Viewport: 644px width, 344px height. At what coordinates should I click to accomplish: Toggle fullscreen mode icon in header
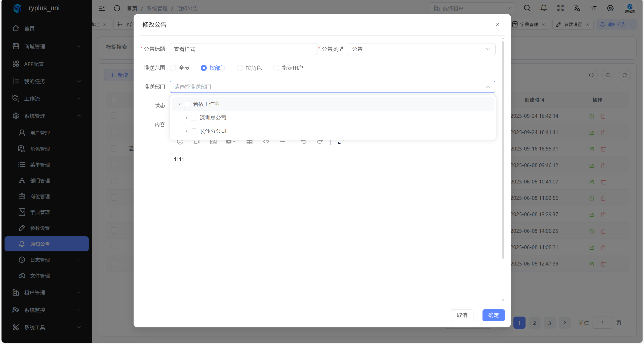560,8
